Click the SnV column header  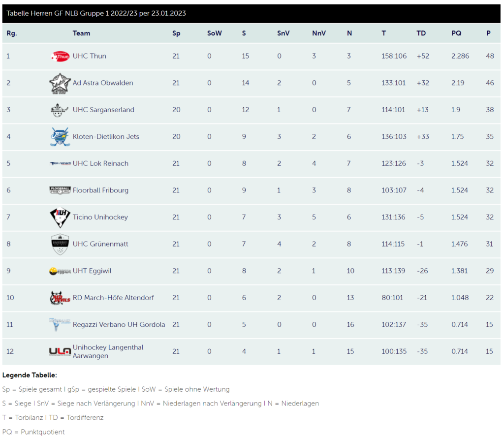point(283,33)
